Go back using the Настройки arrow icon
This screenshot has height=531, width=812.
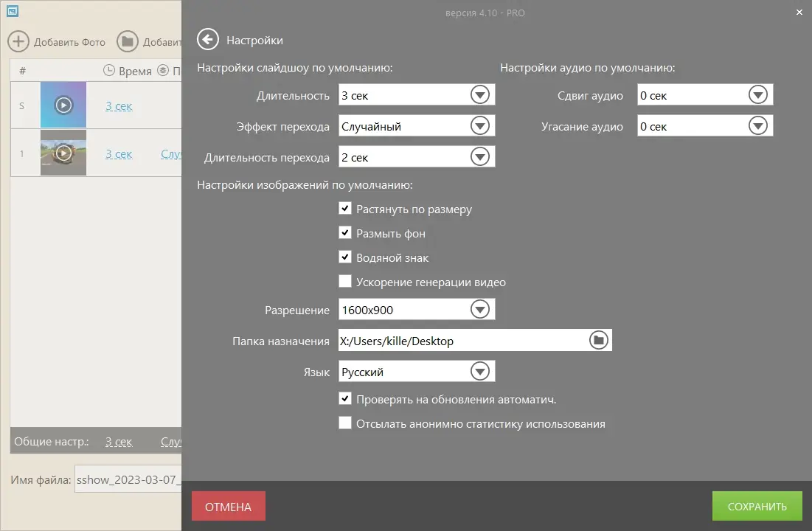(208, 39)
